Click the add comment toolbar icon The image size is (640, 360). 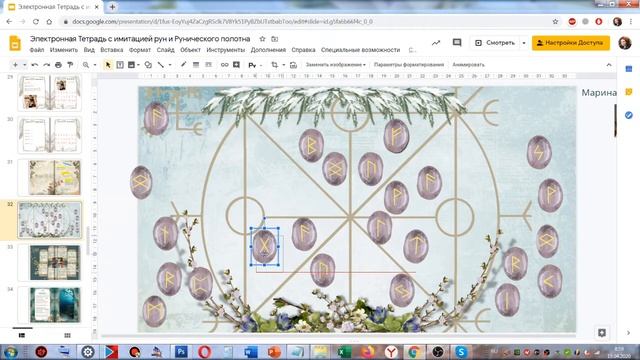click(236, 65)
